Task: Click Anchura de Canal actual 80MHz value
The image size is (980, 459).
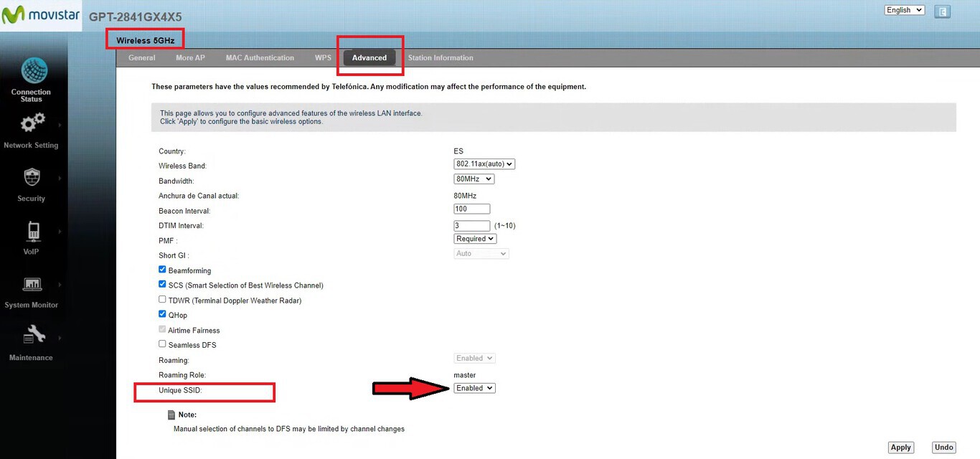Action: (465, 196)
